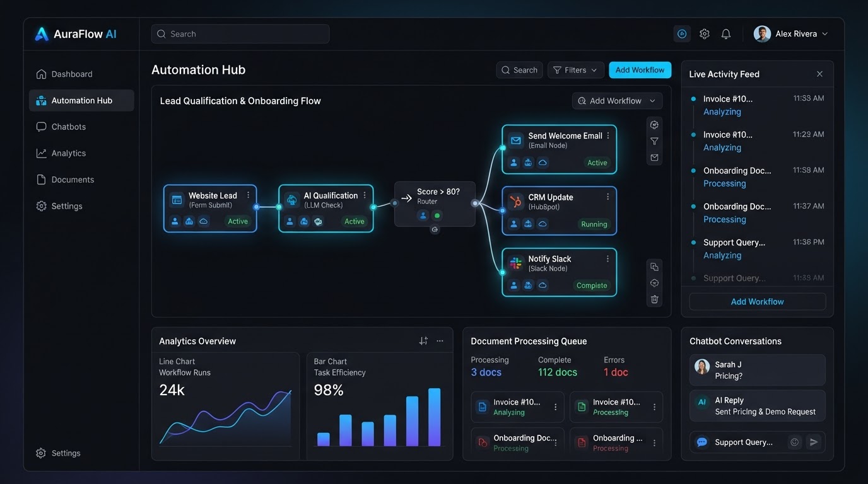The height and width of the screenshot is (484, 868).
Task: Click the Workflow Runs line chart
Action: [226, 417]
